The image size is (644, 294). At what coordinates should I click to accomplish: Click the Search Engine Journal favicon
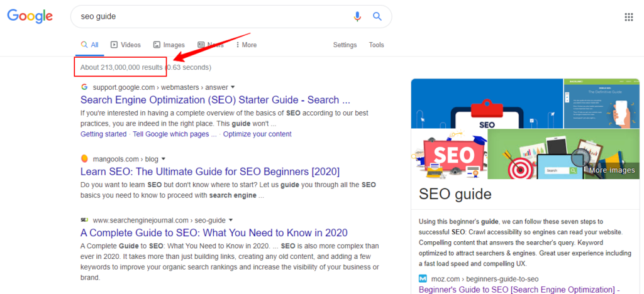tap(85, 220)
